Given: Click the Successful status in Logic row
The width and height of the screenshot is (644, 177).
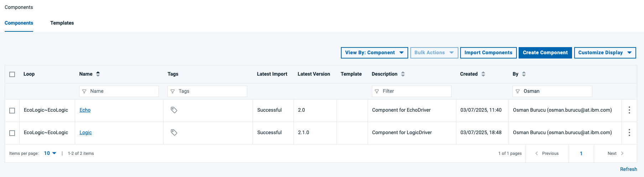Looking at the screenshot, I should [269, 132].
